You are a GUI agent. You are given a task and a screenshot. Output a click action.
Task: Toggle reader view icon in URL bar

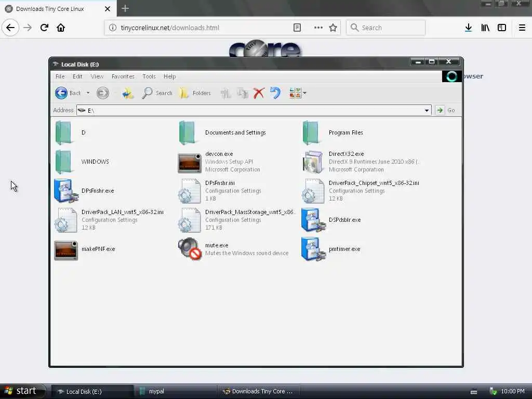tap(297, 28)
